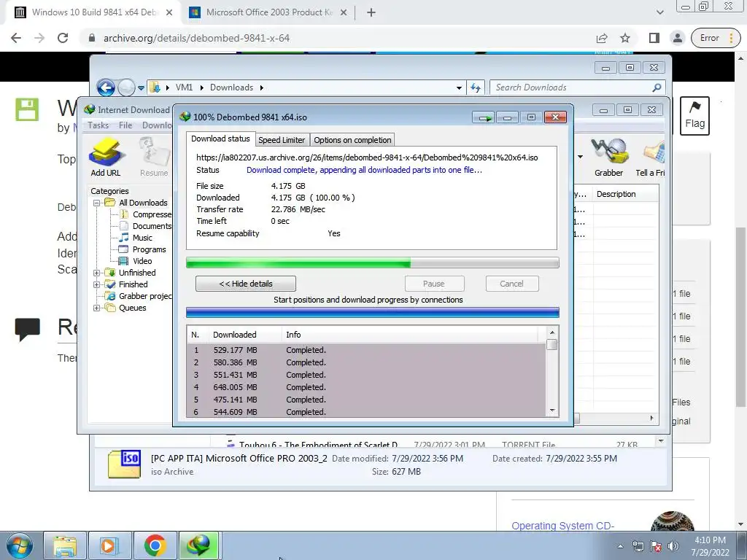This screenshot has width=747, height=560.
Task: Expand the Unfinished category node
Action: [97, 273]
